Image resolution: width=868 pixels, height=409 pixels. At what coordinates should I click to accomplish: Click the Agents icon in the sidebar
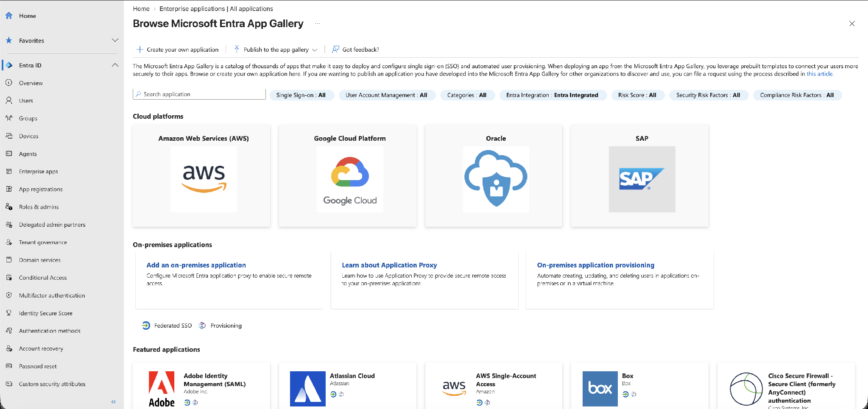click(x=9, y=154)
